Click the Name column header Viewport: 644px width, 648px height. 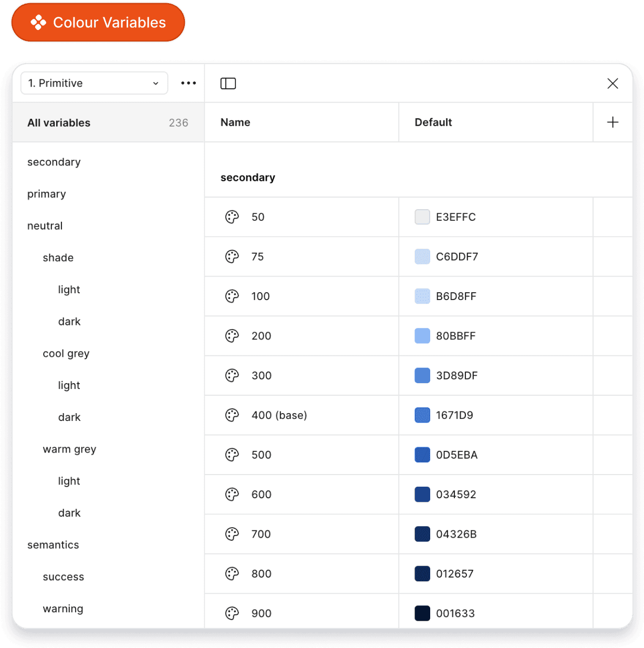(235, 122)
